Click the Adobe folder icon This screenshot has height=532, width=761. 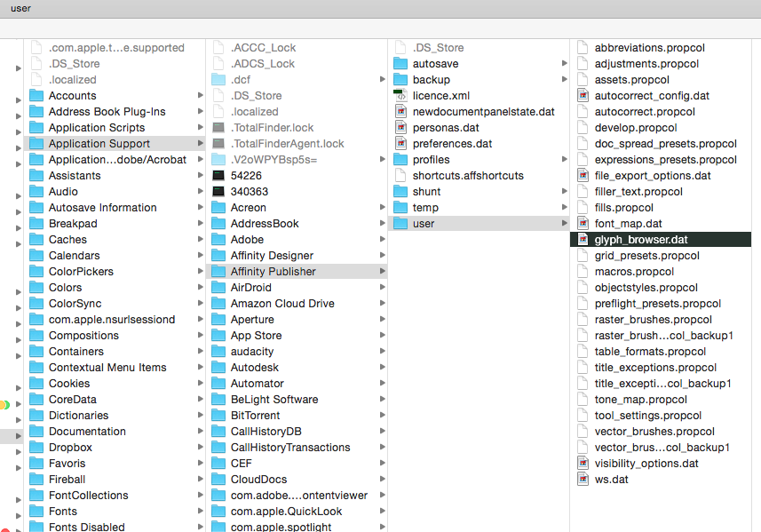(x=218, y=239)
